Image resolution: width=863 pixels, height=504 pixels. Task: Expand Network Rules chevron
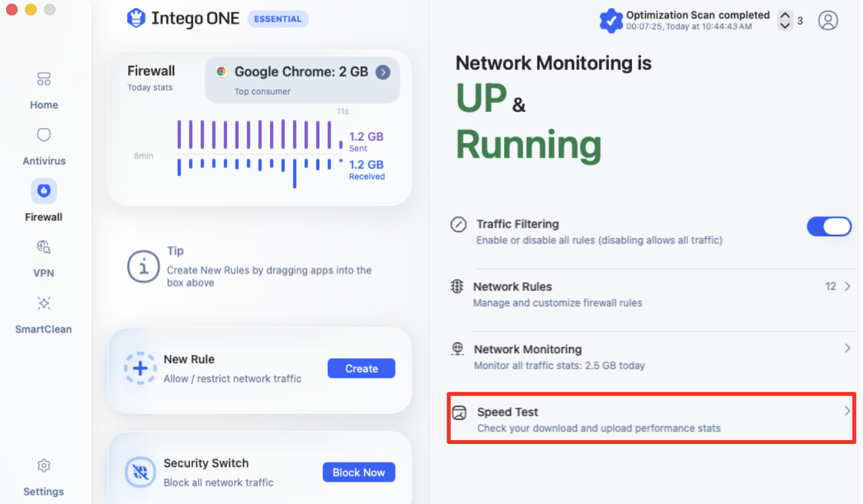pyautogui.click(x=848, y=286)
